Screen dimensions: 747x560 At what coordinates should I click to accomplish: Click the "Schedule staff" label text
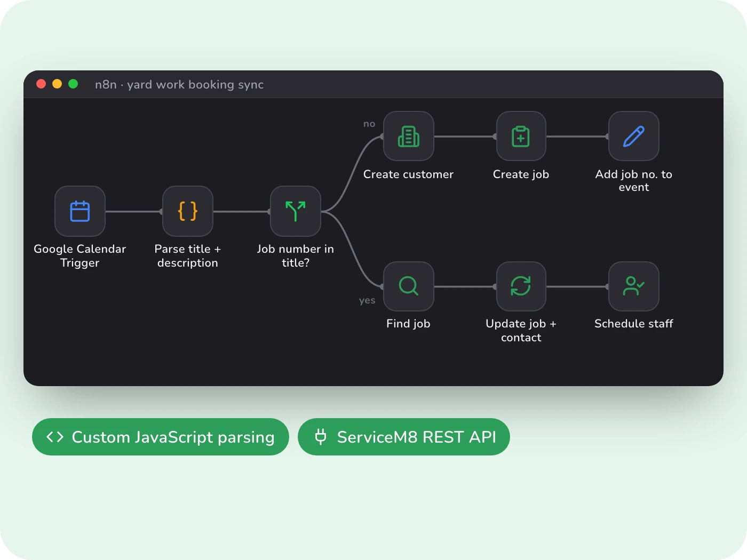634,324
